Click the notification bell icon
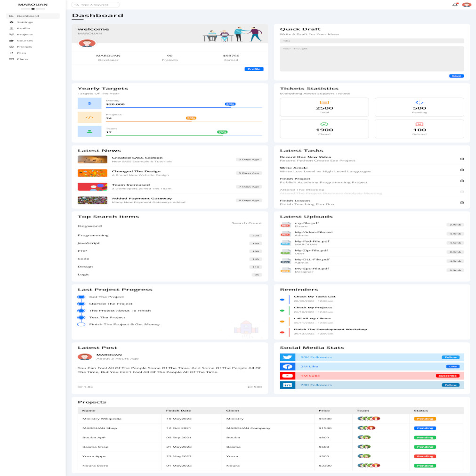The width and height of the screenshot is (476, 476). click(454, 5)
